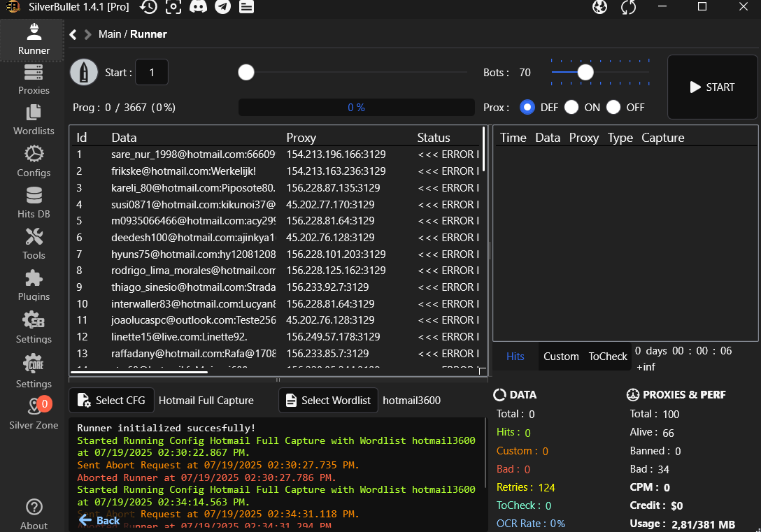Navigate back using breadcrumb left chevron

pyautogui.click(x=73, y=34)
